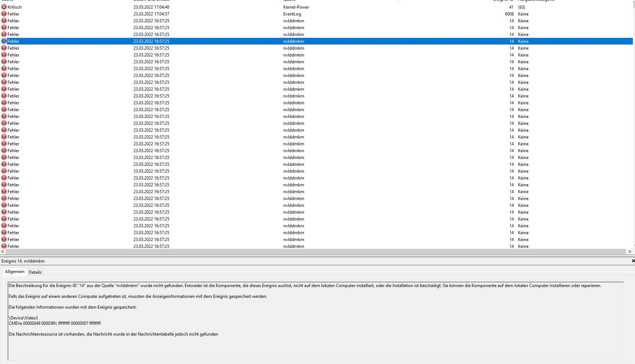Screen dimensions: 635x364
Task: Click the EventLog source entry
Action: 292,14
